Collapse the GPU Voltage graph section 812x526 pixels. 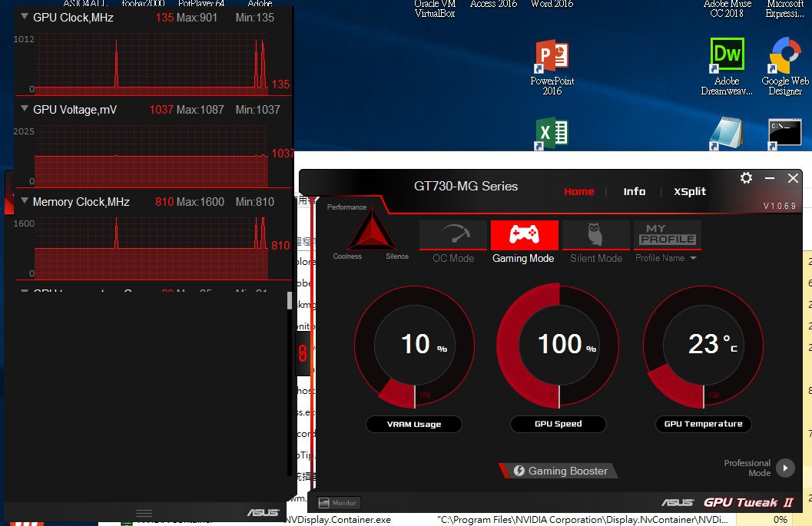click(25, 109)
